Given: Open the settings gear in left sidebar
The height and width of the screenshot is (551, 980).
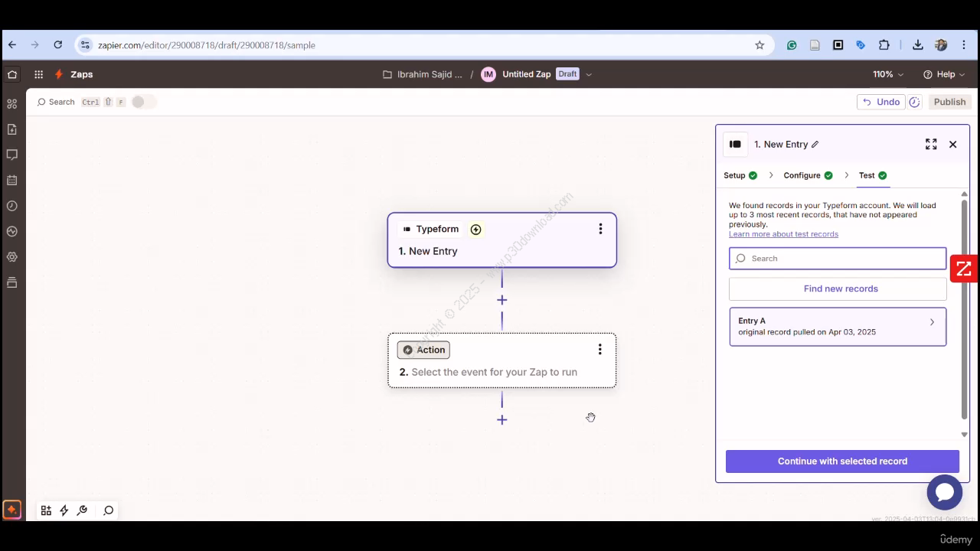Looking at the screenshot, I should [12, 257].
